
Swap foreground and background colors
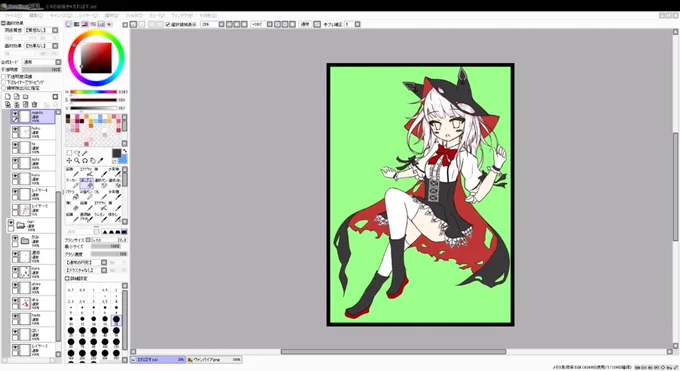click(x=125, y=151)
